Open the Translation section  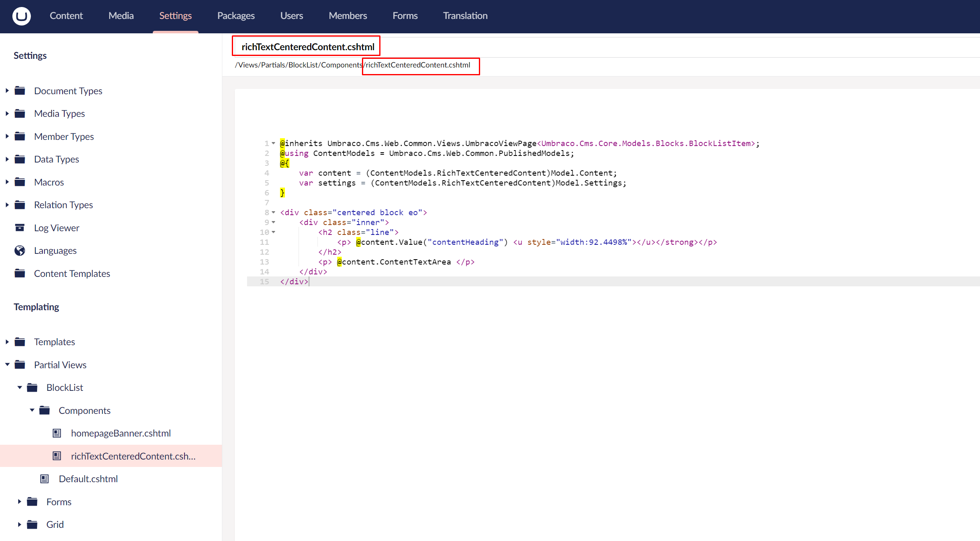465,16
